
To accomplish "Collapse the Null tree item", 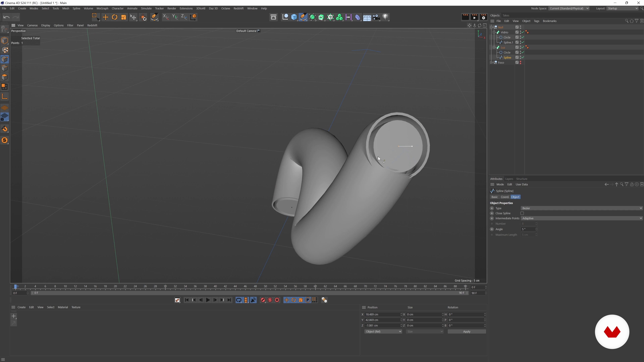I will tap(491, 27).
